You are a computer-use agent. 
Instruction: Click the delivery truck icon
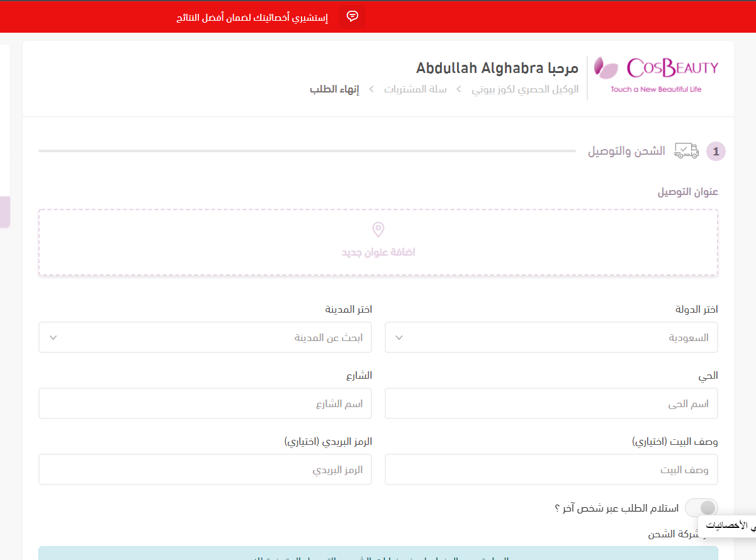686,151
